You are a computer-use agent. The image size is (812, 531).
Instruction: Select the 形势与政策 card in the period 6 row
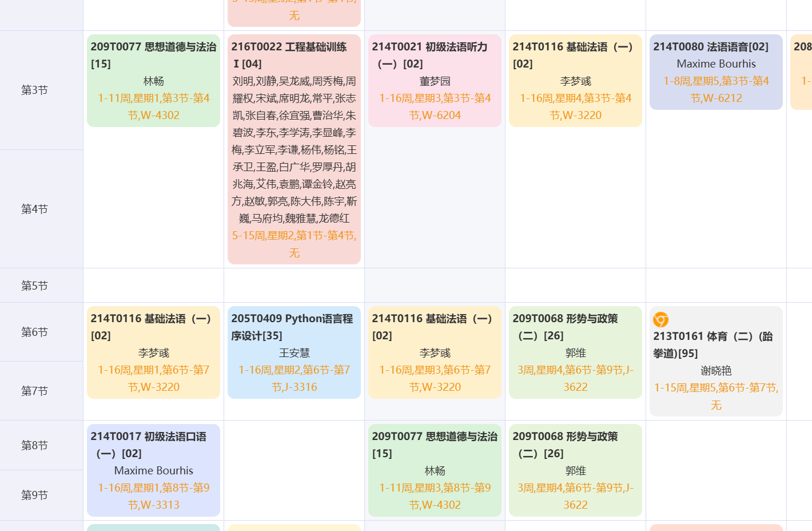pos(575,352)
